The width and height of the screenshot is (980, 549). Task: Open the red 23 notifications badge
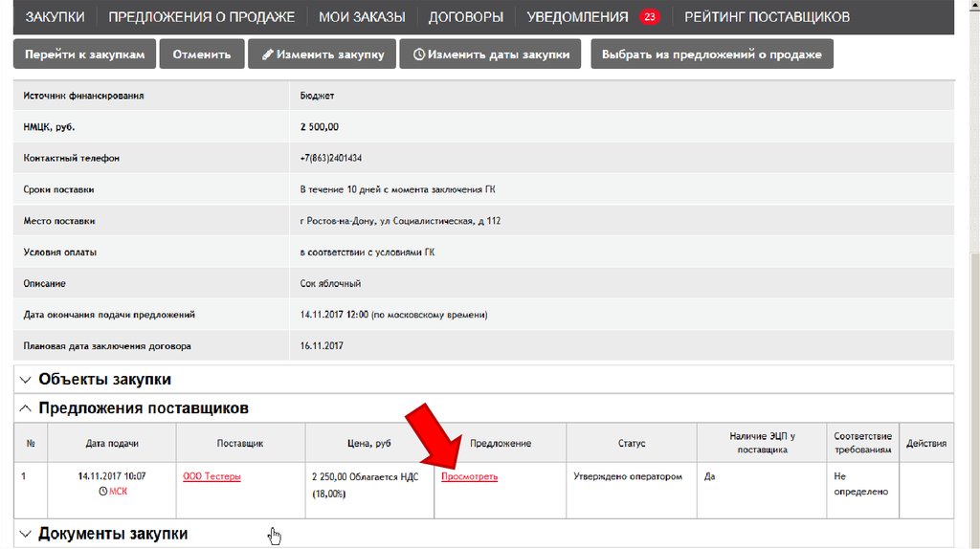click(x=650, y=17)
